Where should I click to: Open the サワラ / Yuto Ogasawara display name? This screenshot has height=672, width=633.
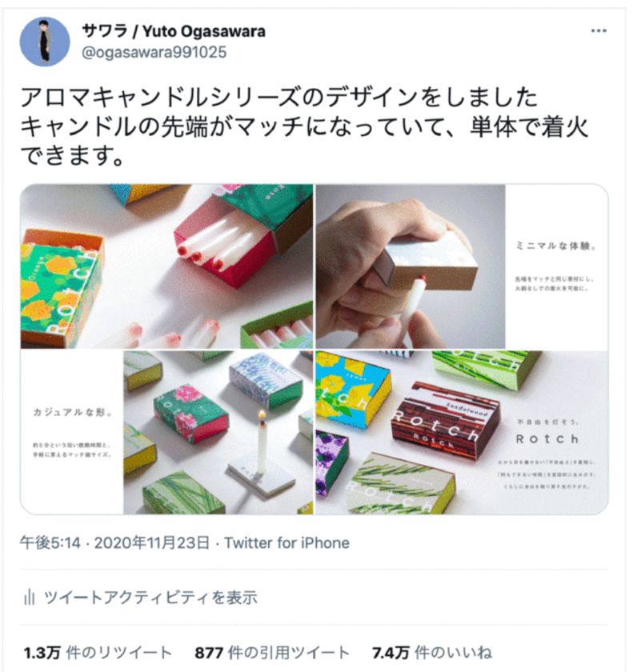[x=174, y=31]
